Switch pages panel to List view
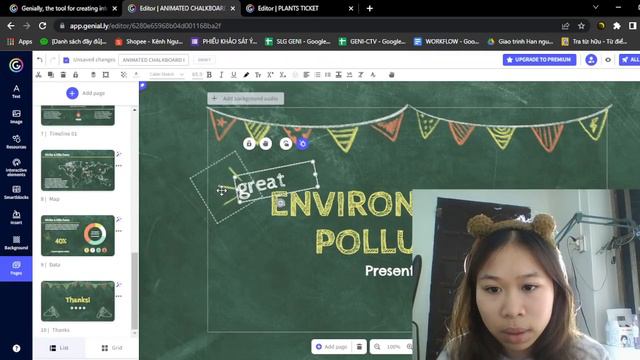Viewport: 640px width, 360px height. point(59,348)
